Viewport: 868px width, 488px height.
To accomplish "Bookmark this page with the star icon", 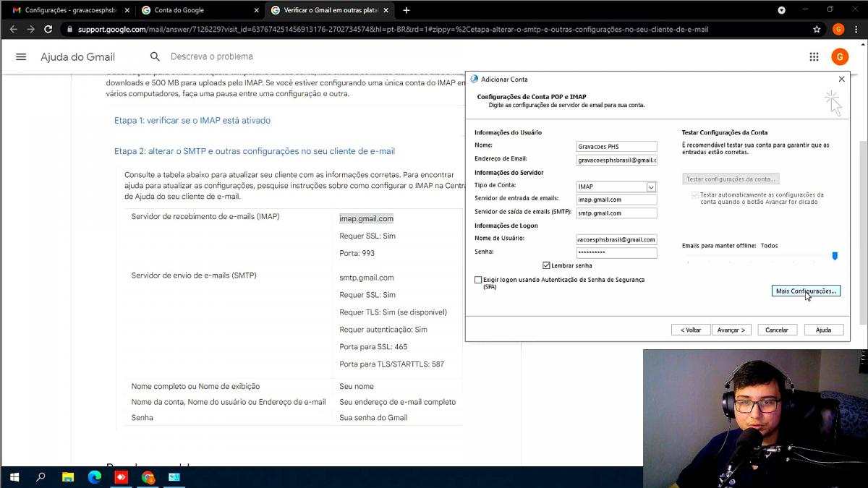I will (x=817, y=29).
